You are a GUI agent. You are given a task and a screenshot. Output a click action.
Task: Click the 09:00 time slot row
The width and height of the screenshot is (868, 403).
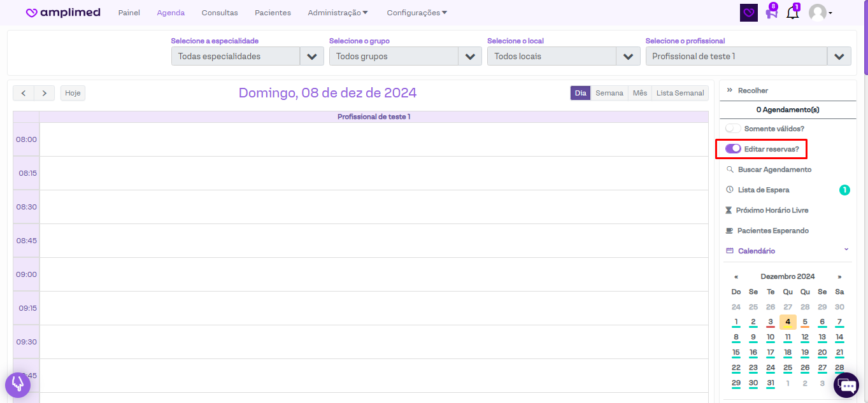[x=373, y=274]
